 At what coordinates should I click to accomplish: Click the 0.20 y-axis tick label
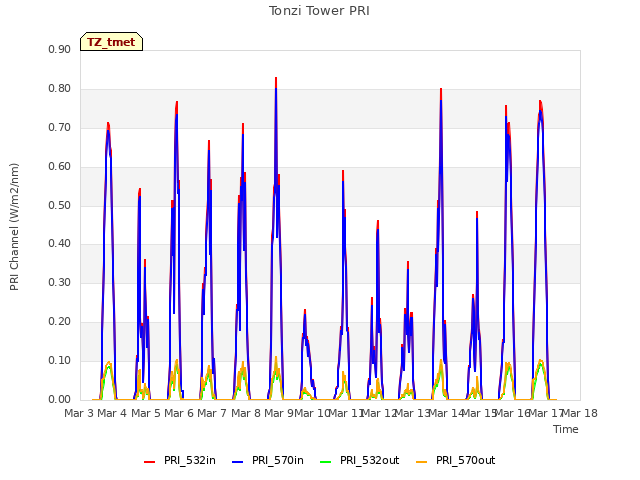(x=60, y=322)
